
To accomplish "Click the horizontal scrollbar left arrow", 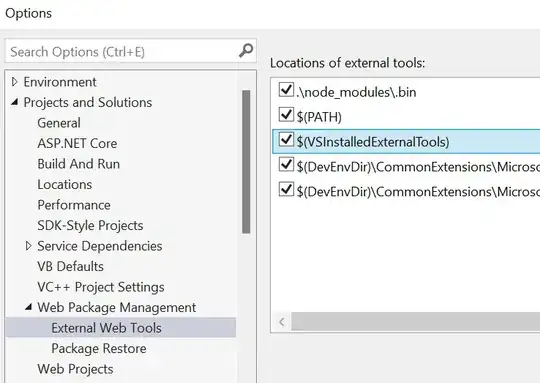I will click(282, 322).
